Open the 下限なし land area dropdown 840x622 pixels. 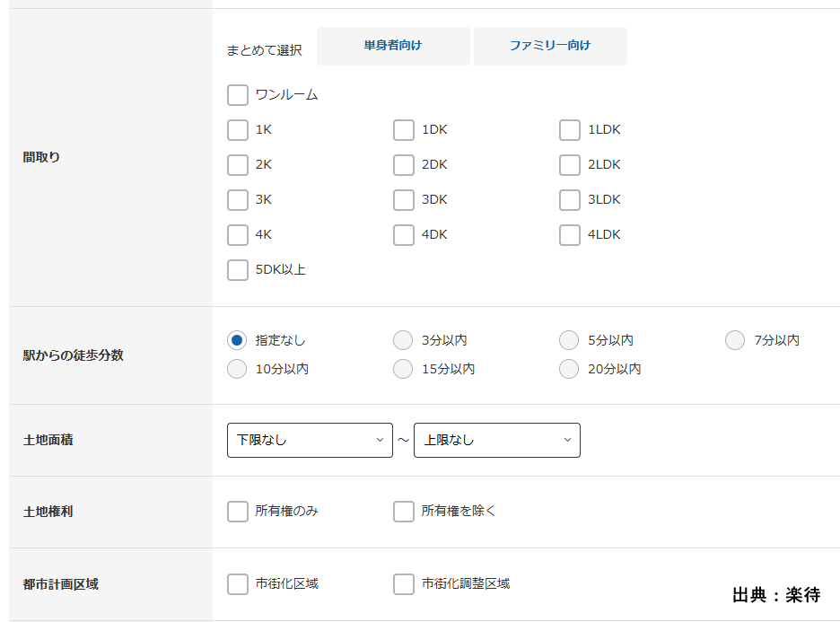point(310,440)
